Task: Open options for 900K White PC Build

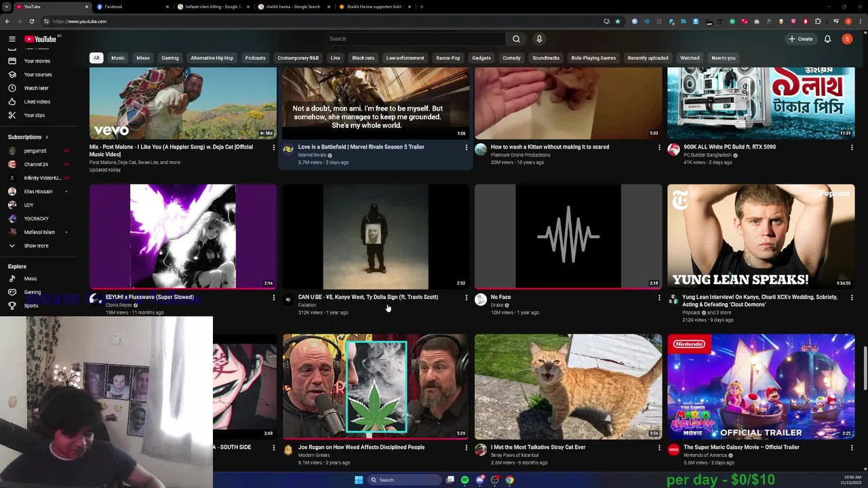Action: 851,147
